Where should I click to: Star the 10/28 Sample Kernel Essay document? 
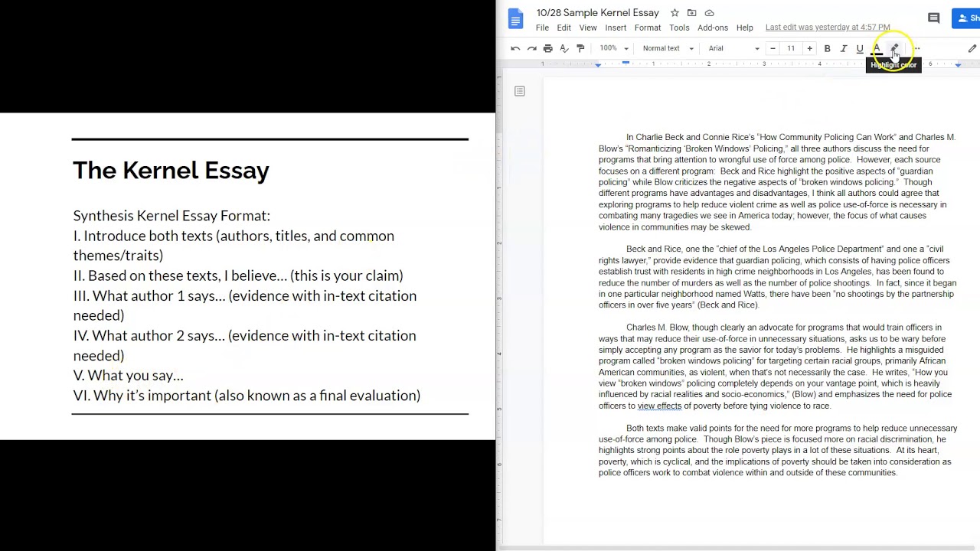pyautogui.click(x=675, y=13)
